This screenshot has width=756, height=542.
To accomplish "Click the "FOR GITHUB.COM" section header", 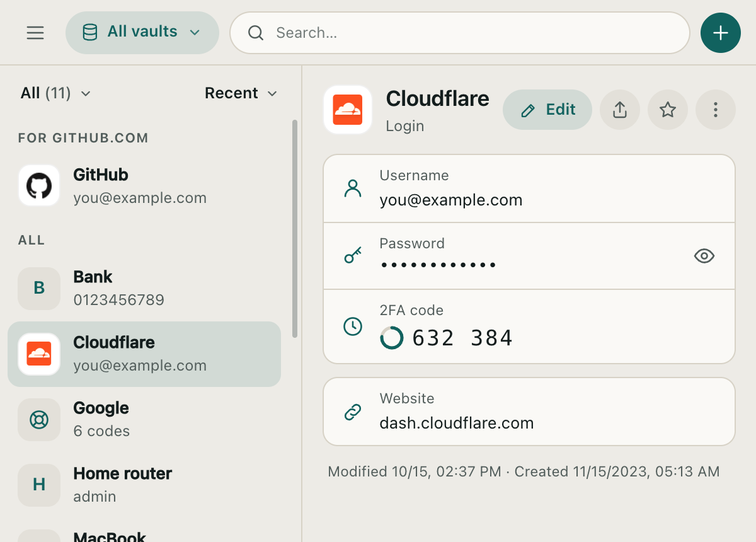I will pyautogui.click(x=83, y=138).
